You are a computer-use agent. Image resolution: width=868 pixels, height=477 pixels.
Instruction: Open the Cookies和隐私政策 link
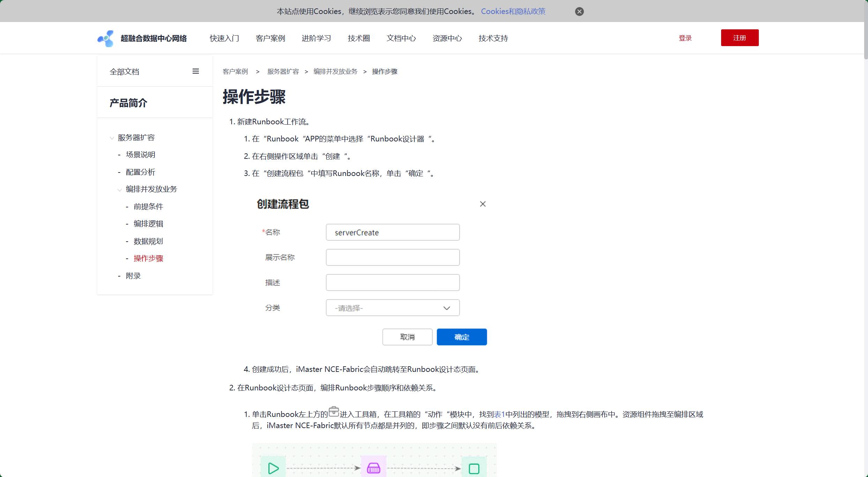513,12
